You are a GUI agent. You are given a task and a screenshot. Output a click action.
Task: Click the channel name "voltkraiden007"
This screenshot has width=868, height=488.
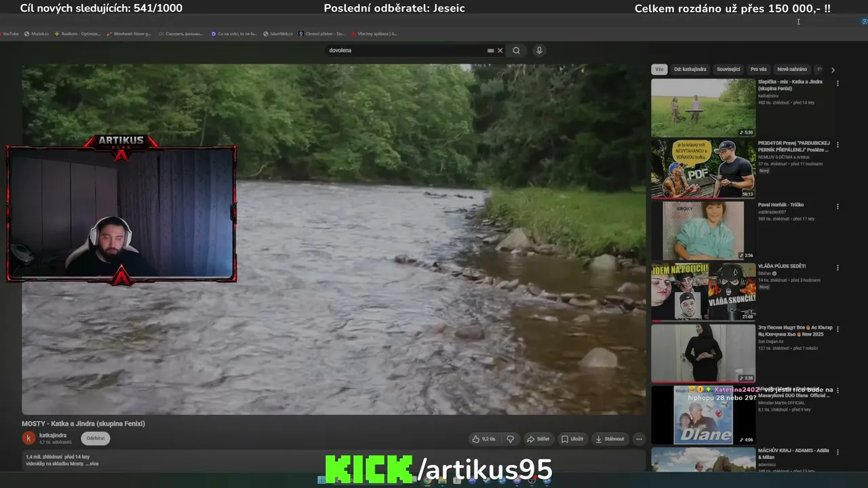point(773,212)
